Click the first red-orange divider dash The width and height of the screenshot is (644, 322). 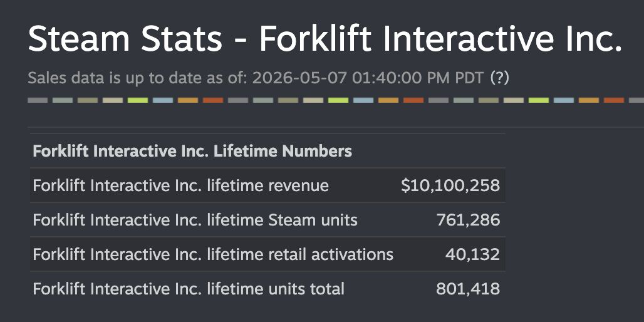click(x=213, y=100)
